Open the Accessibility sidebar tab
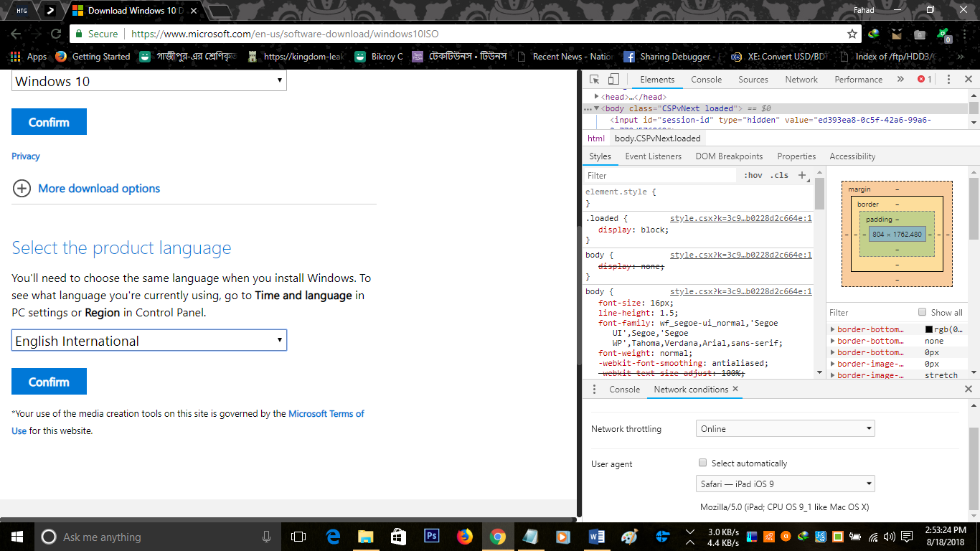 852,156
